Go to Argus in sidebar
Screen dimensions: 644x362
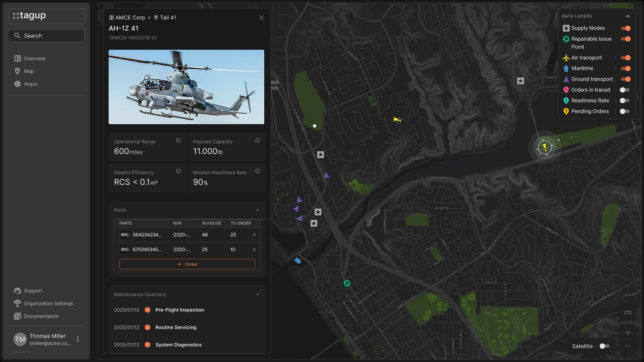[31, 84]
